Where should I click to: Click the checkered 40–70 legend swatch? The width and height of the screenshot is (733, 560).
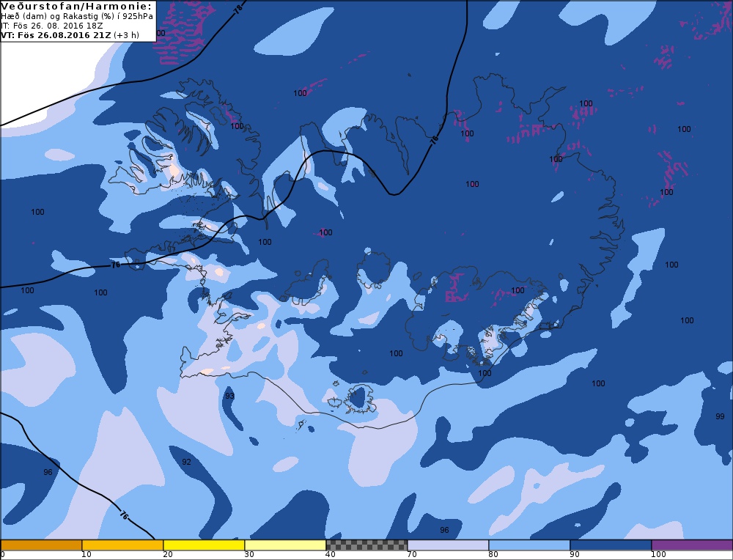[366, 545]
